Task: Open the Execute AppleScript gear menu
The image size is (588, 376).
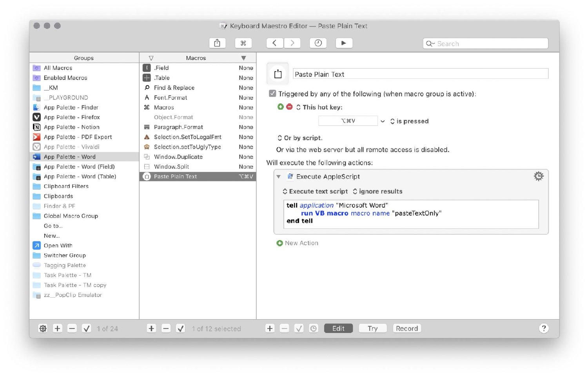Action: pyautogui.click(x=539, y=176)
